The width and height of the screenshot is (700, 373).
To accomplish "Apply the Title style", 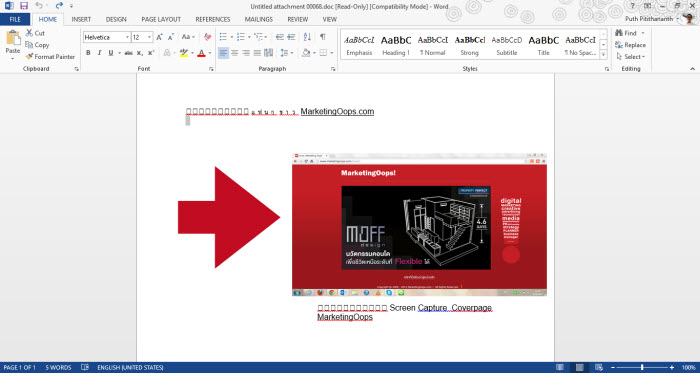I will pos(544,45).
